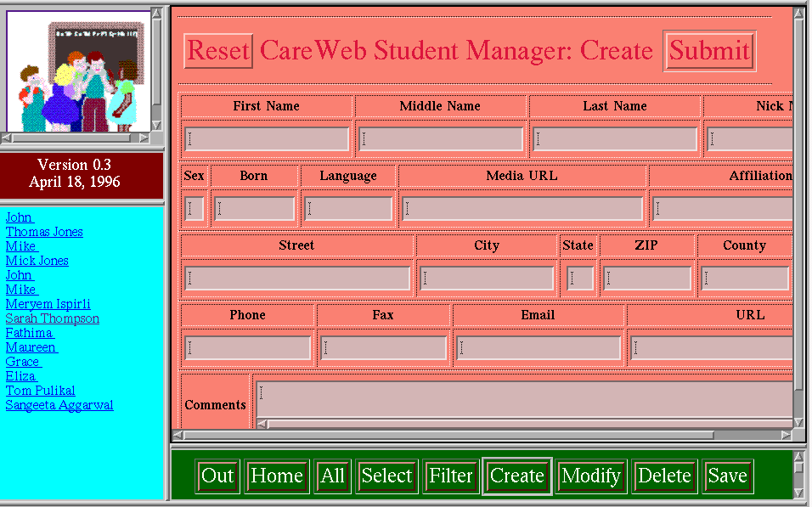Focus the County input field
812x507 pixels.
click(745, 278)
